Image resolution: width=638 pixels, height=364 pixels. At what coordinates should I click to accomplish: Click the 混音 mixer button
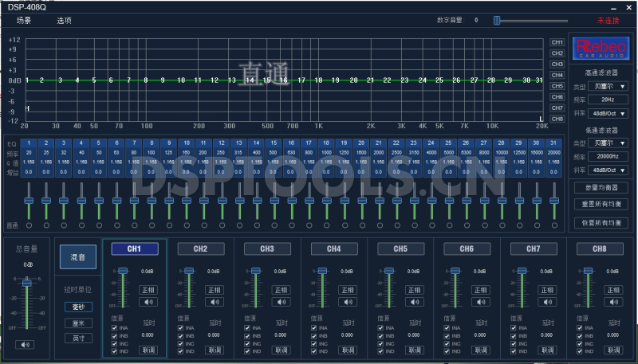click(78, 256)
